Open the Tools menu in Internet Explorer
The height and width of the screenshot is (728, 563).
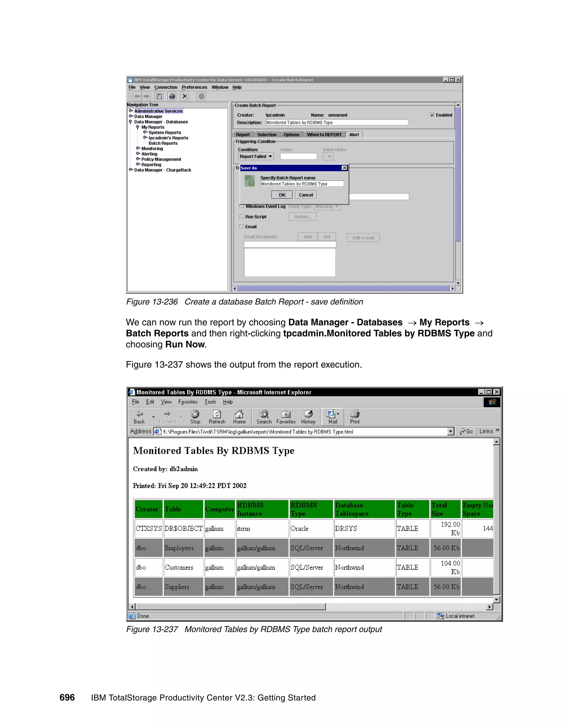point(210,402)
